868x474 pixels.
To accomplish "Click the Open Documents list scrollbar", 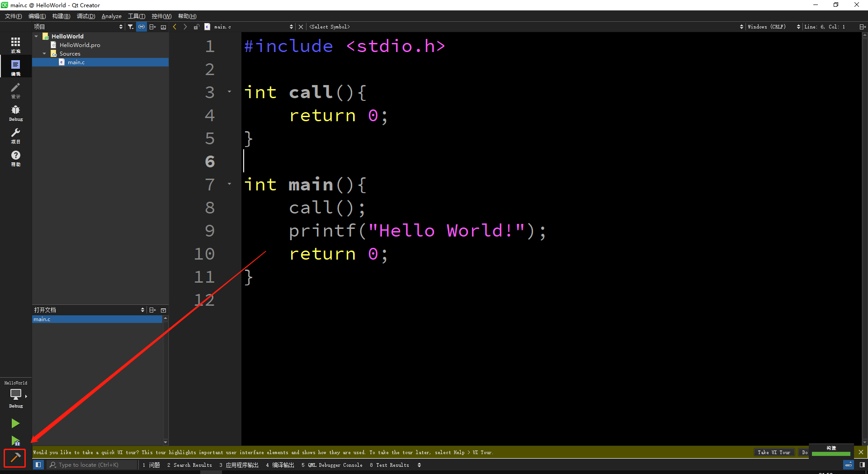I will tap(165, 380).
